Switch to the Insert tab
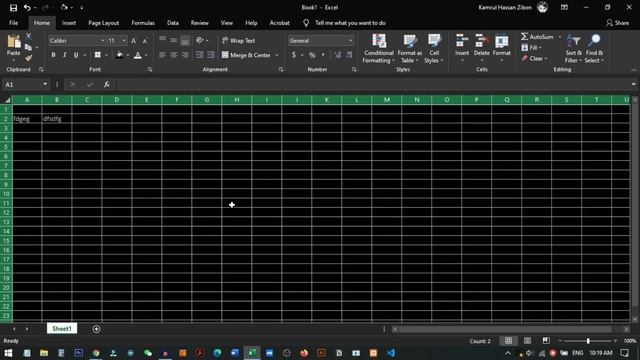Viewport: 640px width, 360px height. (x=69, y=23)
